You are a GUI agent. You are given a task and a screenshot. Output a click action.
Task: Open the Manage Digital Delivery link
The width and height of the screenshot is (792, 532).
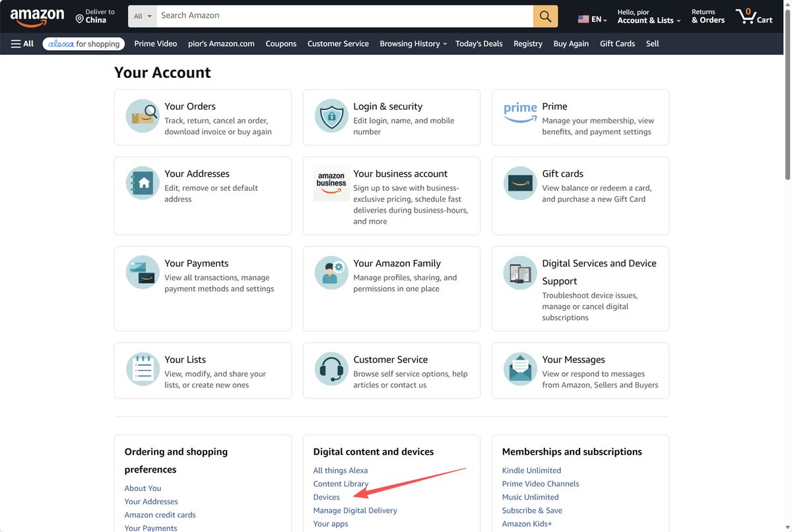point(356,510)
